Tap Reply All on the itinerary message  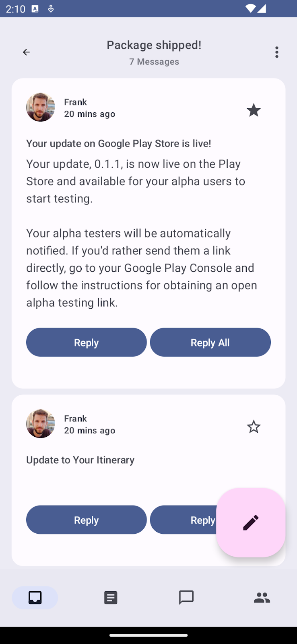[x=184, y=520]
